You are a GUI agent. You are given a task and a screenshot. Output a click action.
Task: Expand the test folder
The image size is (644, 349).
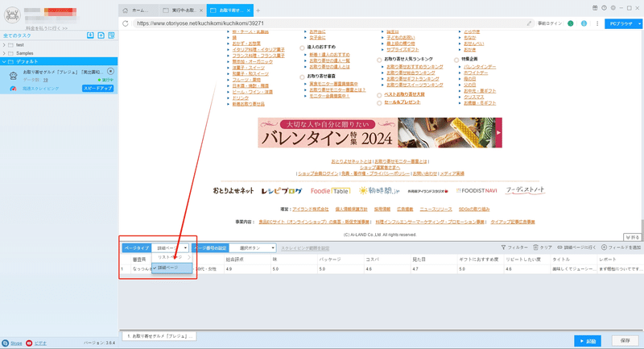pyautogui.click(x=4, y=45)
